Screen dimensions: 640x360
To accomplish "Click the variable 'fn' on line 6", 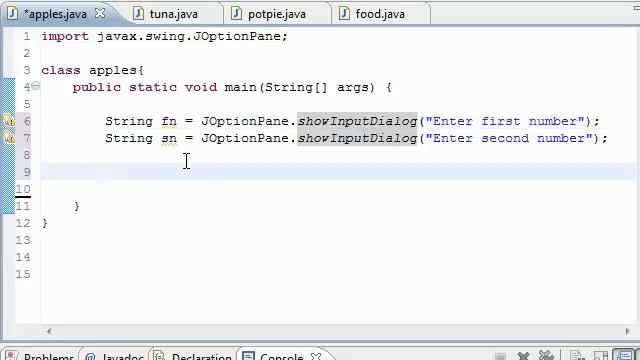I will point(169,121).
